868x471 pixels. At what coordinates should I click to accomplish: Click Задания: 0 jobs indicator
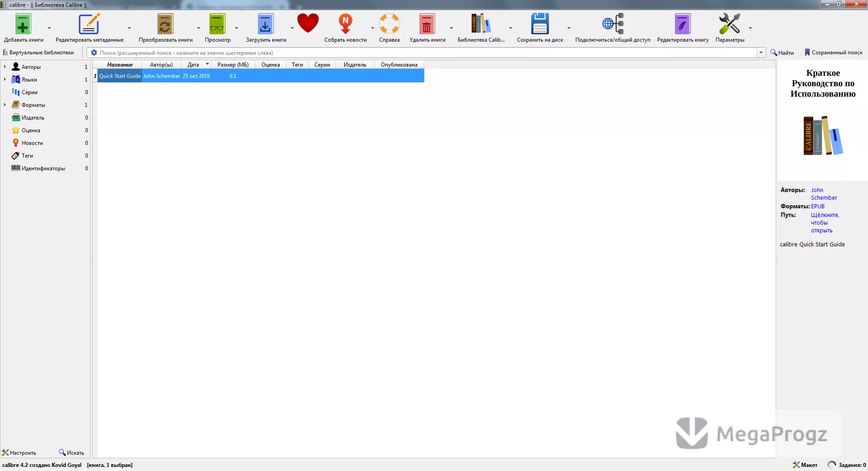pos(847,465)
